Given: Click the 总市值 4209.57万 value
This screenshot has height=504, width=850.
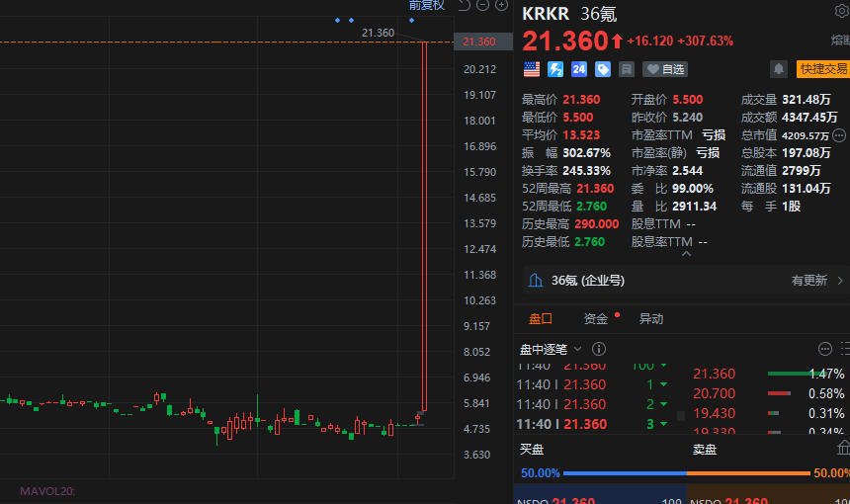Looking at the screenshot, I should tap(805, 135).
